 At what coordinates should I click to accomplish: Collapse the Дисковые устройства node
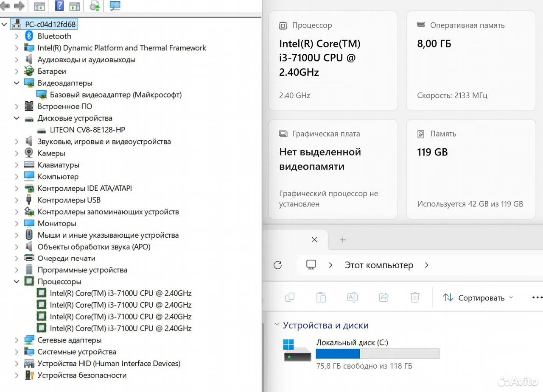point(17,118)
